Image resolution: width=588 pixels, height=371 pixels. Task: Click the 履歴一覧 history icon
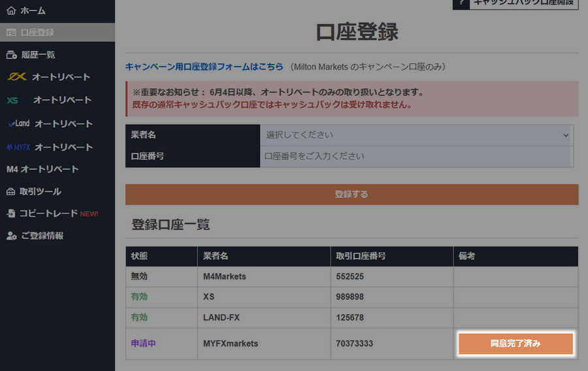coord(12,55)
